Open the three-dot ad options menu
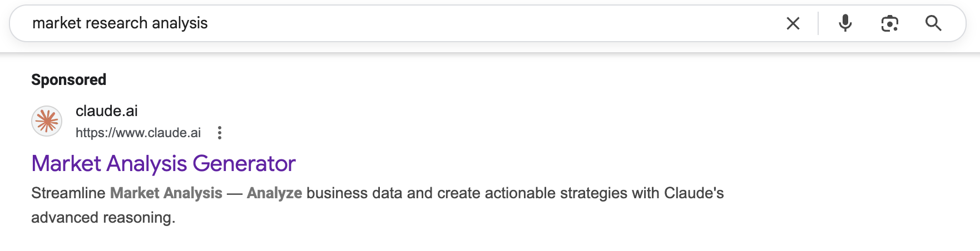The image size is (980, 251). click(x=220, y=133)
